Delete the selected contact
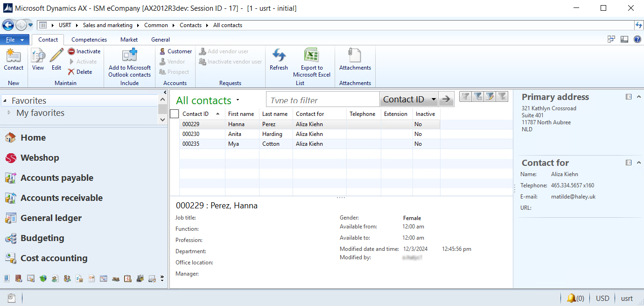 [x=80, y=72]
